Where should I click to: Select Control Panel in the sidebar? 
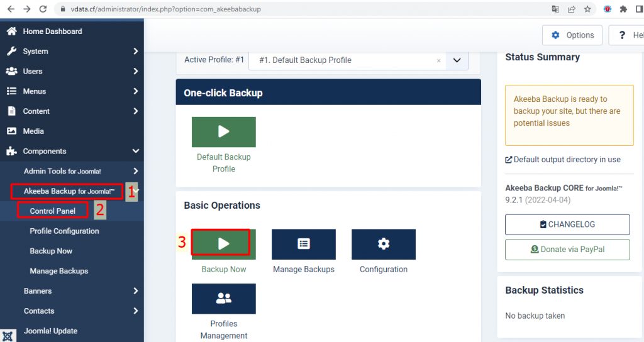pyautogui.click(x=52, y=211)
